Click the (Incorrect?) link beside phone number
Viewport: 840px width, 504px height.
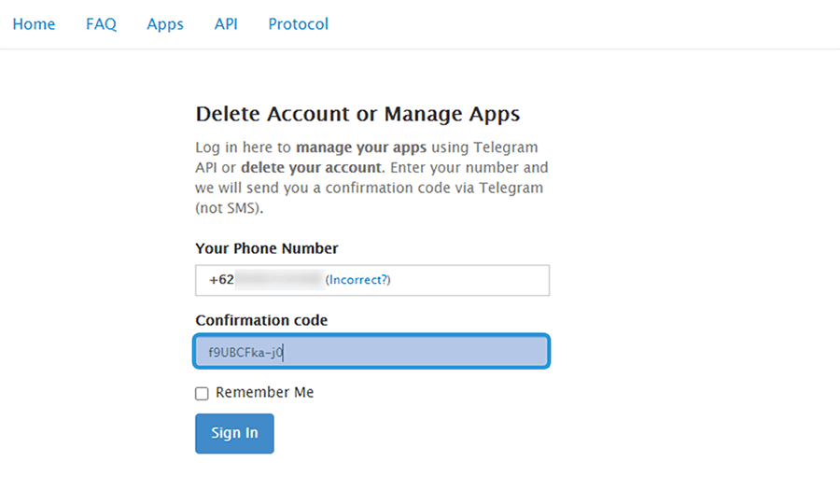pyautogui.click(x=357, y=280)
